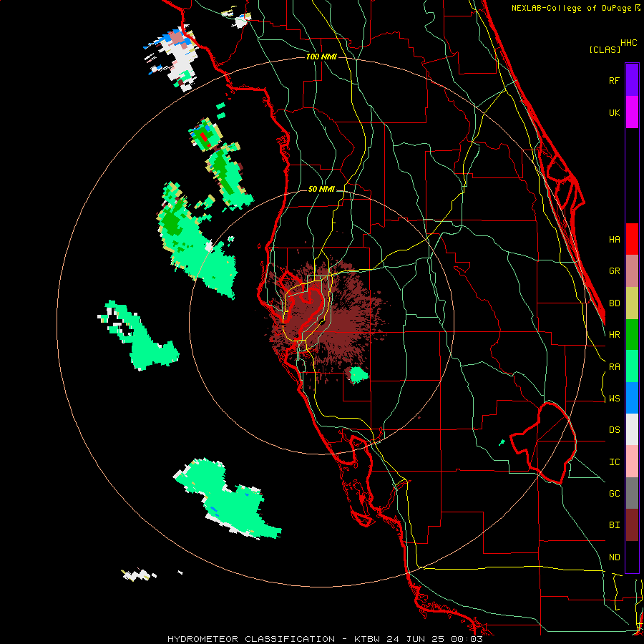Click the GR pink-brown legend swatch
The height and width of the screenshot is (644, 644).
(x=632, y=271)
